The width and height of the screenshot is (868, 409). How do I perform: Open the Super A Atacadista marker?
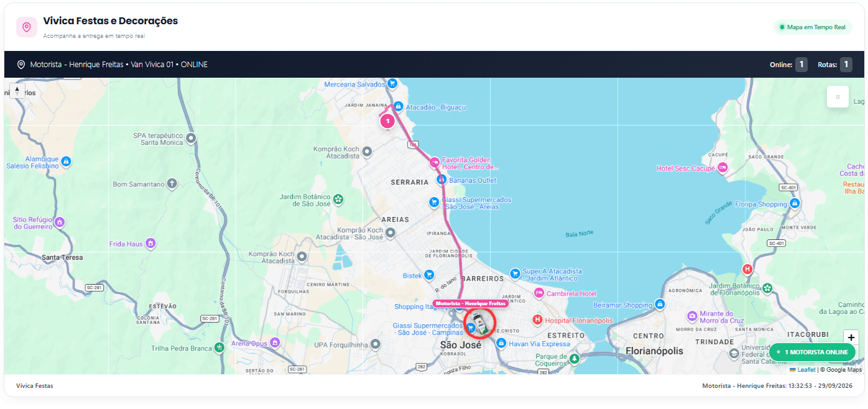click(x=515, y=273)
